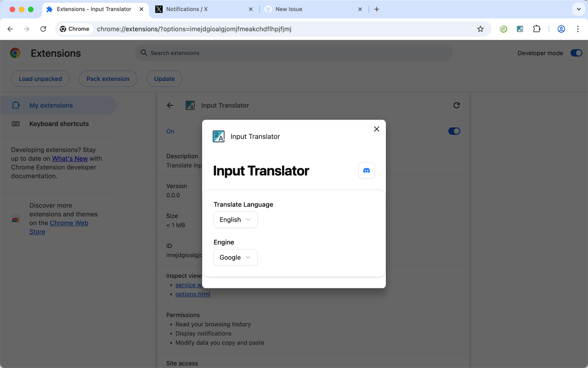Toggle Developer mode off

point(576,52)
